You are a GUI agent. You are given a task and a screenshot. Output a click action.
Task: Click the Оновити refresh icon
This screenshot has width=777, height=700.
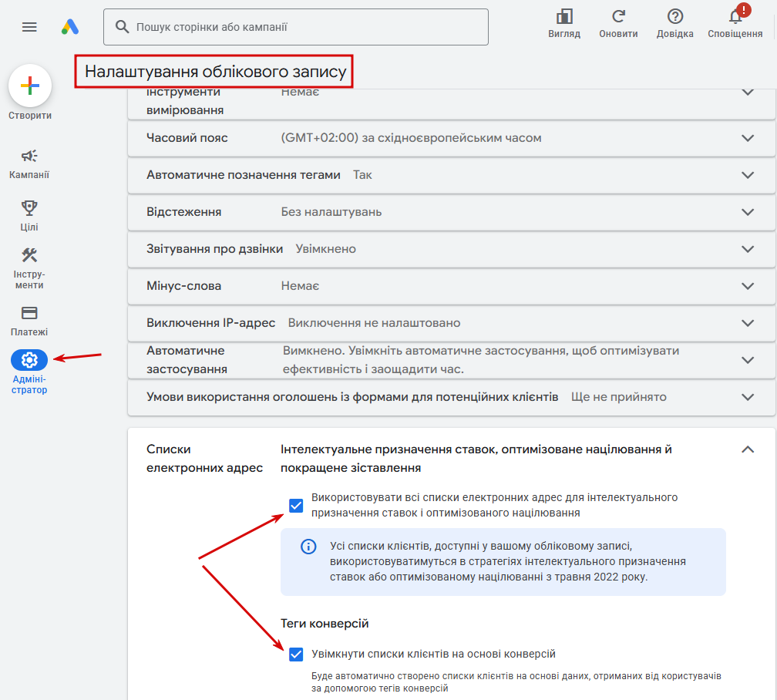pyautogui.click(x=618, y=16)
